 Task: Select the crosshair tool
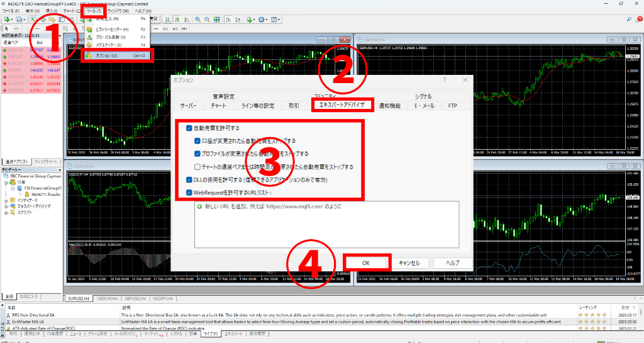(x=16, y=29)
